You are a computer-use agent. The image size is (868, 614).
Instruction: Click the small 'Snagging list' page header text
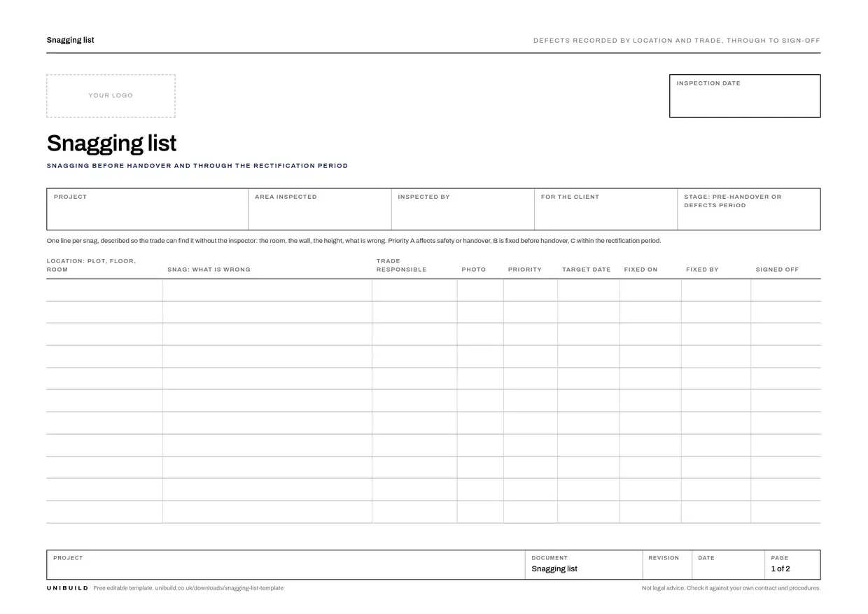tap(70, 40)
